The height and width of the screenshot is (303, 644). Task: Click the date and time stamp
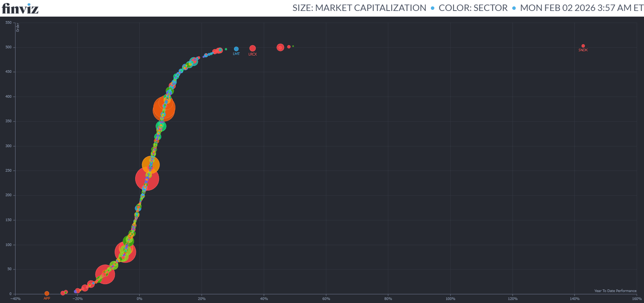581,8
